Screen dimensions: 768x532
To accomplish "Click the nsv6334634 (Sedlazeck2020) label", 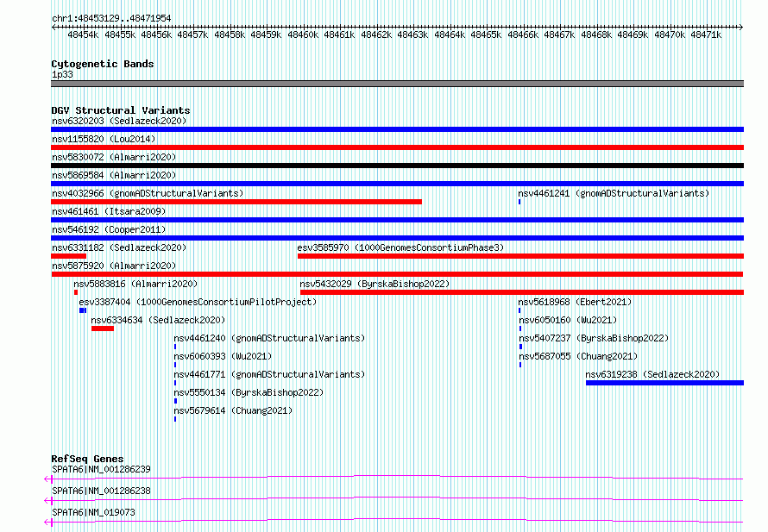I will 158,320.
